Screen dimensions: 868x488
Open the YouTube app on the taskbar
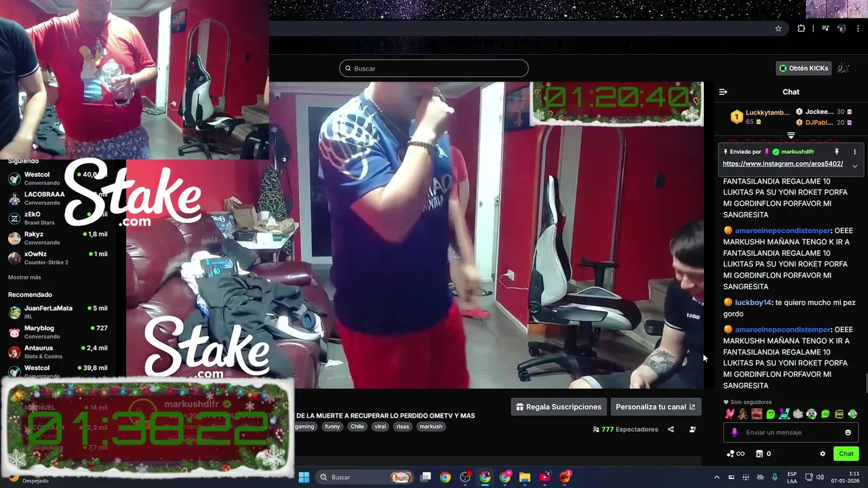pyautogui.click(x=545, y=477)
